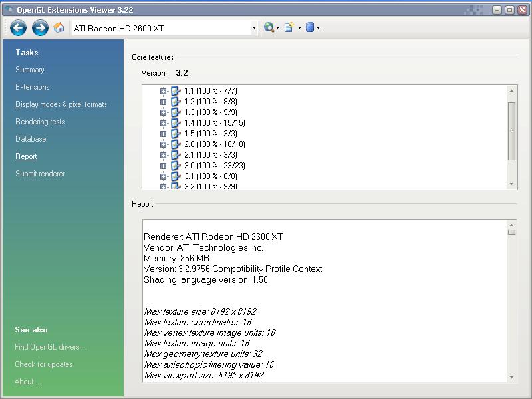Go back with the left arrow button
Image resolution: width=532 pixels, height=399 pixels.
click(18, 27)
